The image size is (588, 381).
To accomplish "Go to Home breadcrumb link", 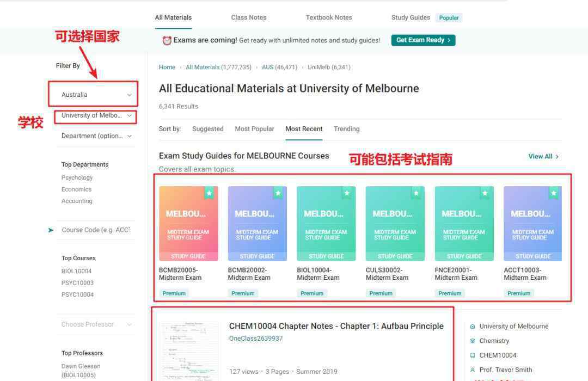I will coord(167,67).
